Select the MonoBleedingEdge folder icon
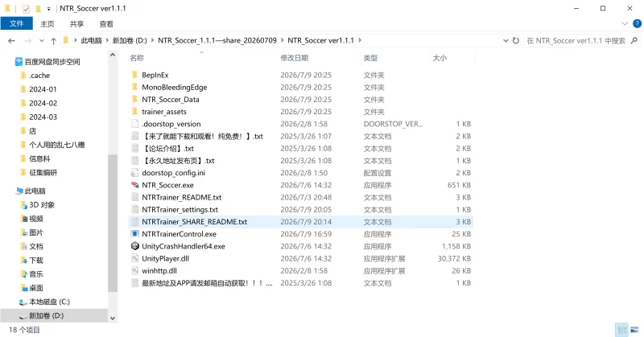This screenshot has width=644, height=337. [134, 87]
